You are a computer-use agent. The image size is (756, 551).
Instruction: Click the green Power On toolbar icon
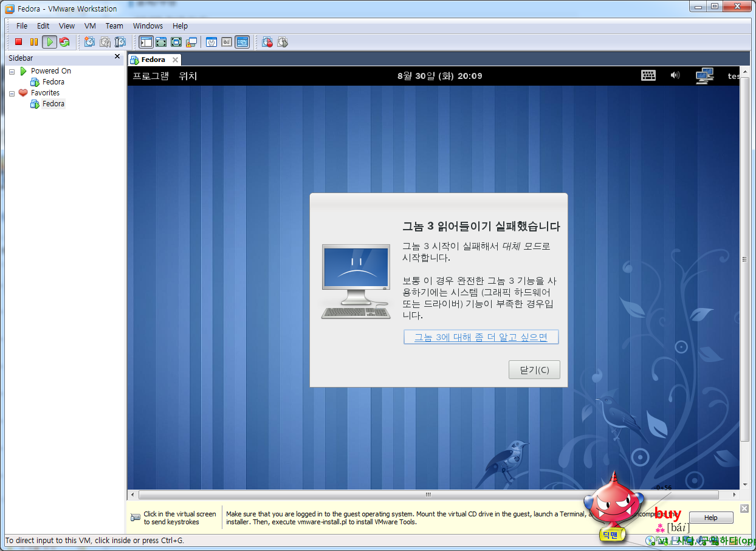pyautogui.click(x=49, y=42)
